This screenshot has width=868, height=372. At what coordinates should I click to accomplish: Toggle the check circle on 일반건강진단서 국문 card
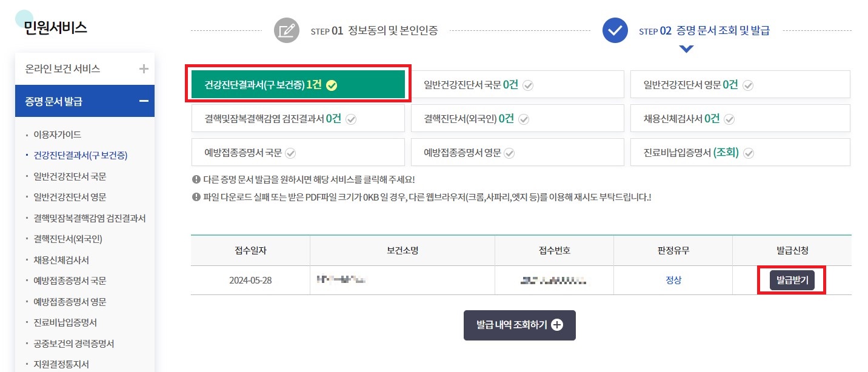[x=527, y=85]
